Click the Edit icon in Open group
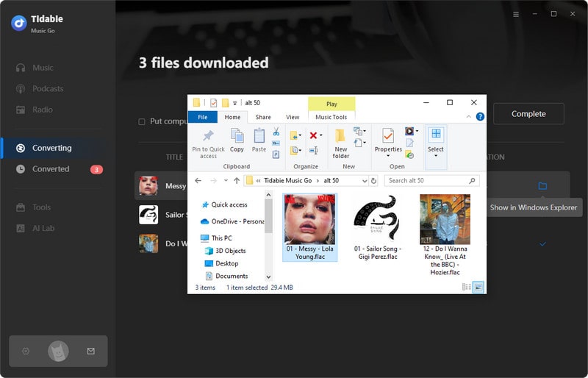The width and height of the screenshot is (588, 378). coord(409,143)
